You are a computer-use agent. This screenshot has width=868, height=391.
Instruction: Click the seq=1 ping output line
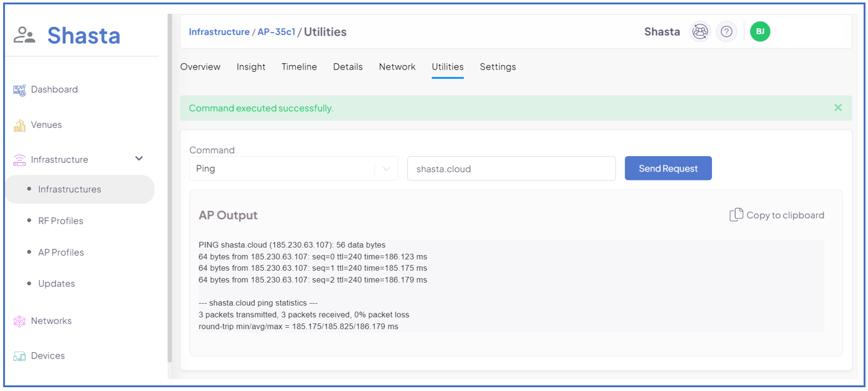(x=313, y=268)
